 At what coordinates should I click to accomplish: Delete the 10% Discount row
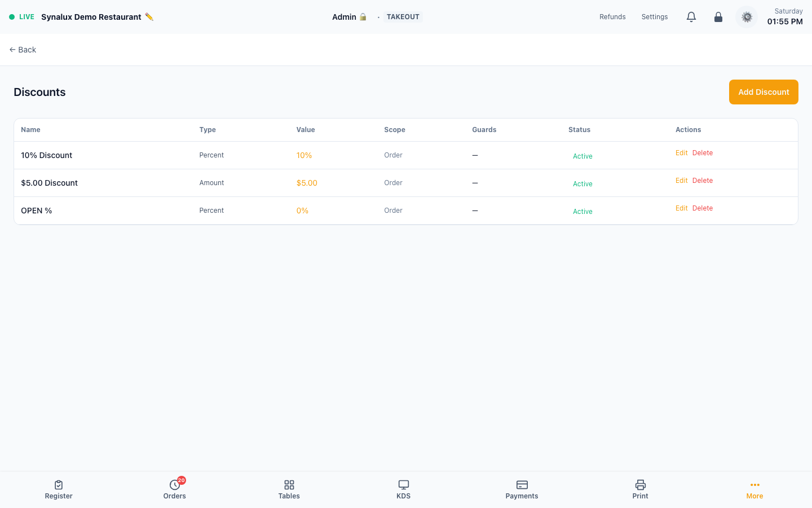pyautogui.click(x=703, y=153)
